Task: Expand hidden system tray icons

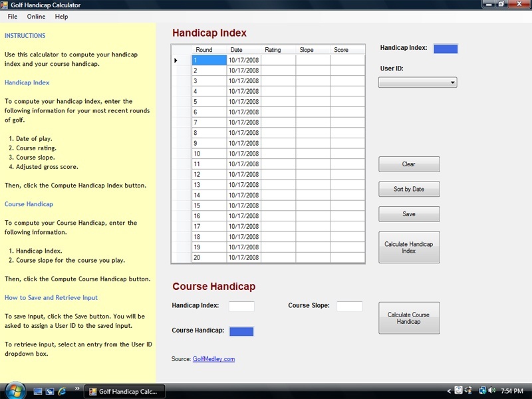Action: click(x=449, y=390)
